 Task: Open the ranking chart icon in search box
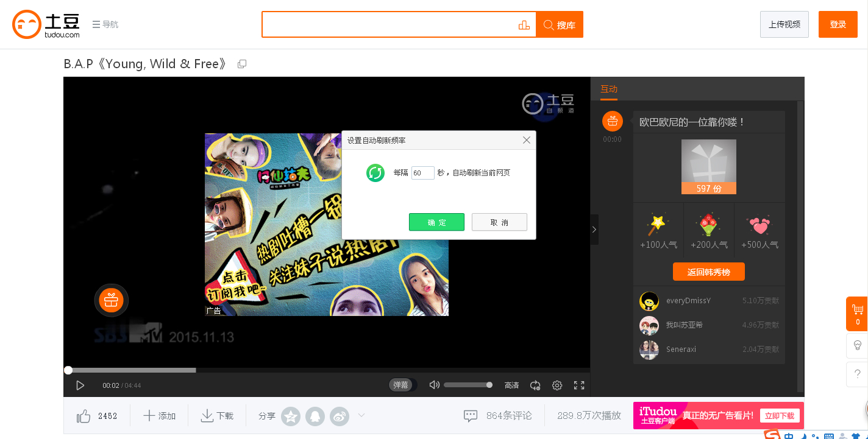click(524, 24)
